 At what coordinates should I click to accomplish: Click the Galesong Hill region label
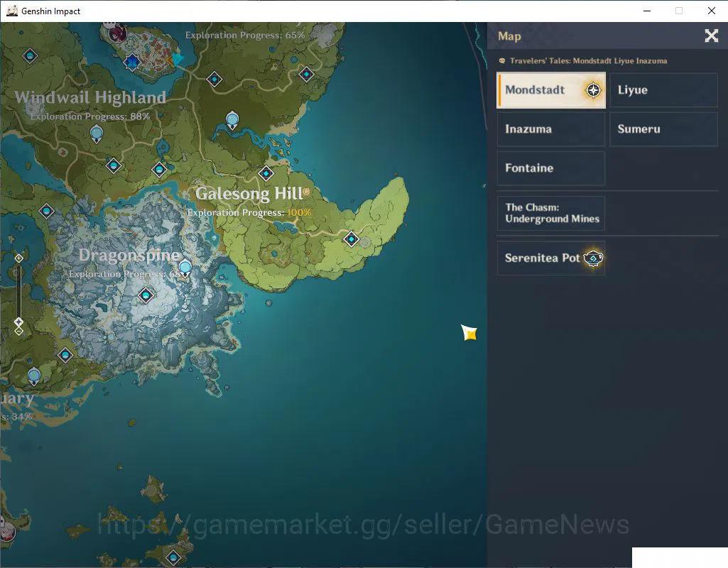pos(249,194)
